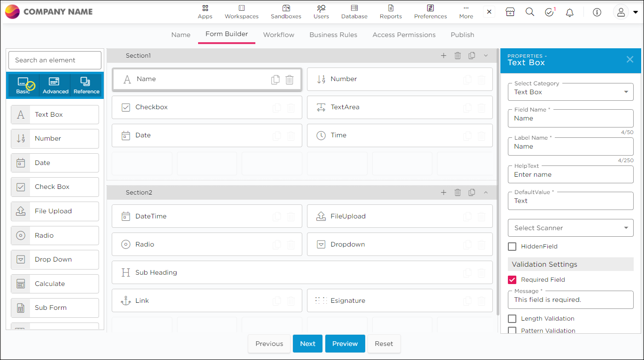The height and width of the screenshot is (360, 644).
Task: Enable Pattern Validation checkbox
Action: 512,330
